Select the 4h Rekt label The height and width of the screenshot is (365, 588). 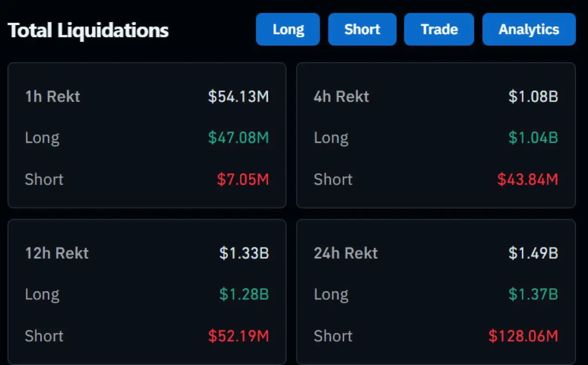point(341,97)
